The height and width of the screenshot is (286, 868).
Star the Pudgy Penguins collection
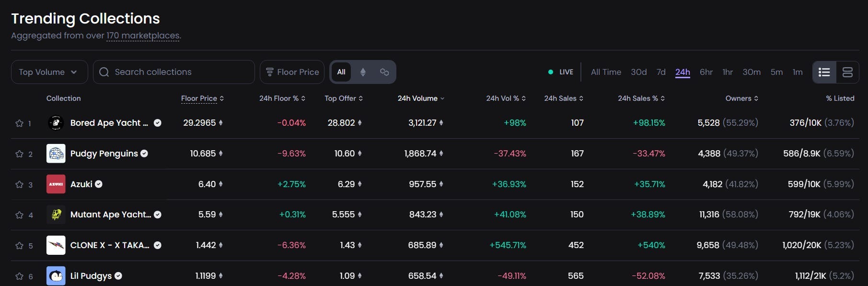click(x=19, y=154)
